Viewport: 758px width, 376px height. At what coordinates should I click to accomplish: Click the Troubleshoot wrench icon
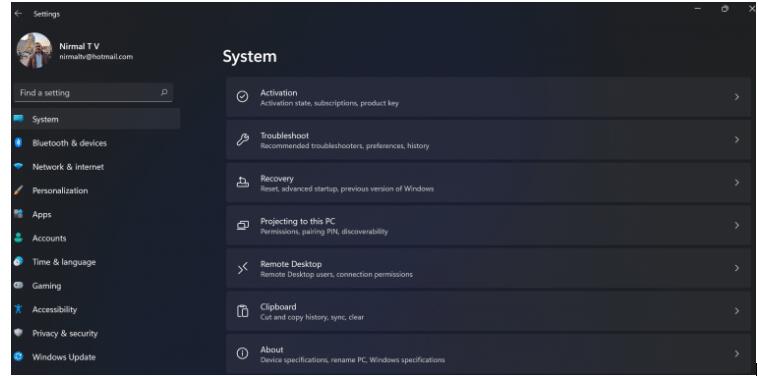coord(242,140)
